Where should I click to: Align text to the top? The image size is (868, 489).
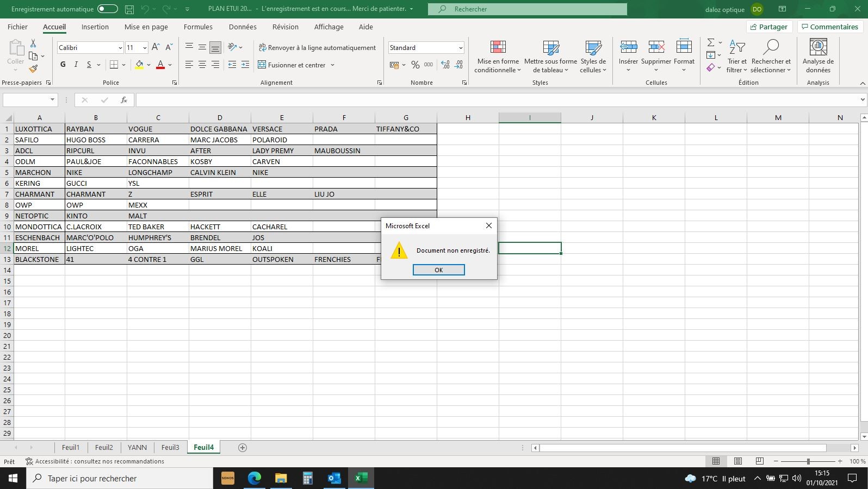(189, 47)
